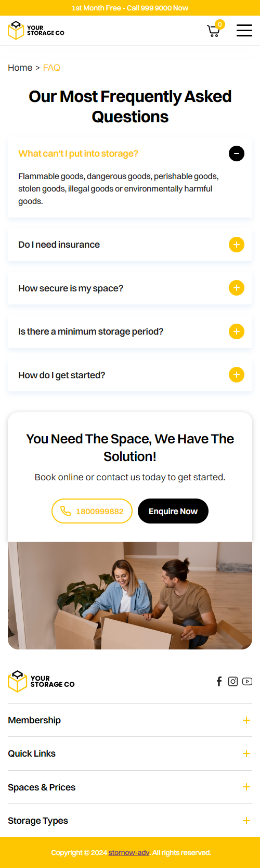This screenshot has width=260, height=868.
Task: Expand the Membership footer section
Action: click(x=130, y=720)
